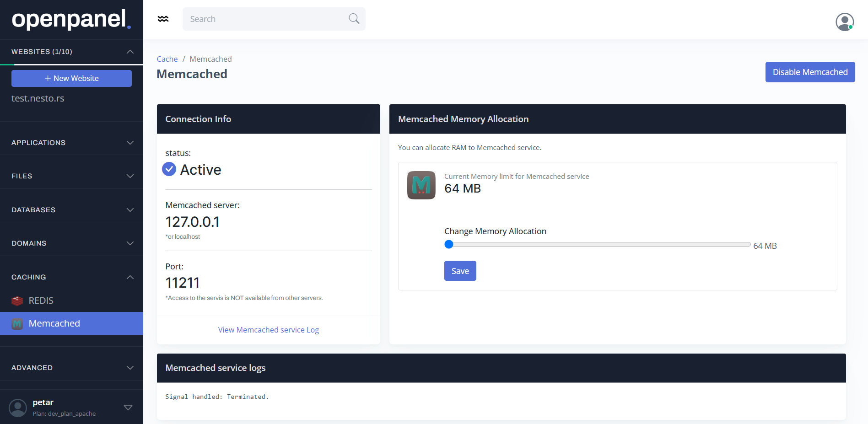Open the REDIS caching page
Screen dimensions: 868x424
[41, 301]
